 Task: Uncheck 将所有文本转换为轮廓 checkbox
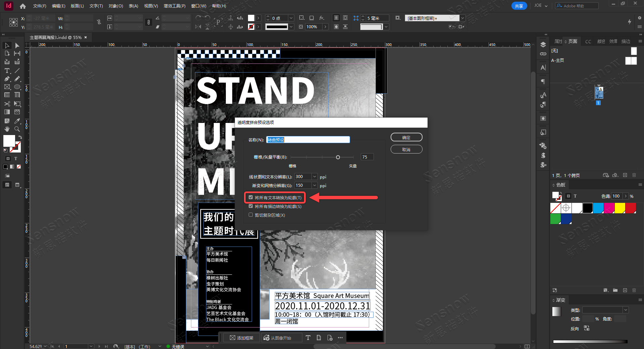251,198
